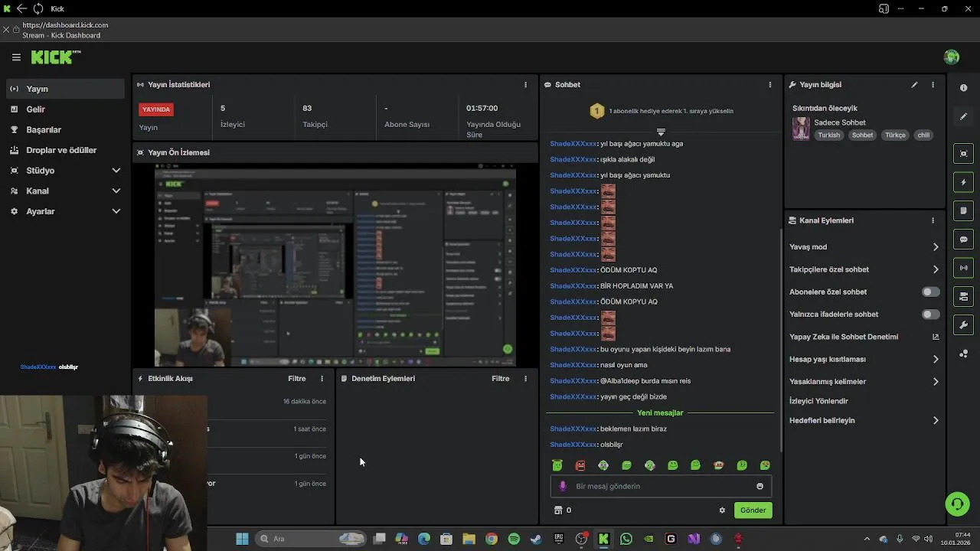Open Yayın bilgisi panel options menu
980x551 pixels.
933,85
